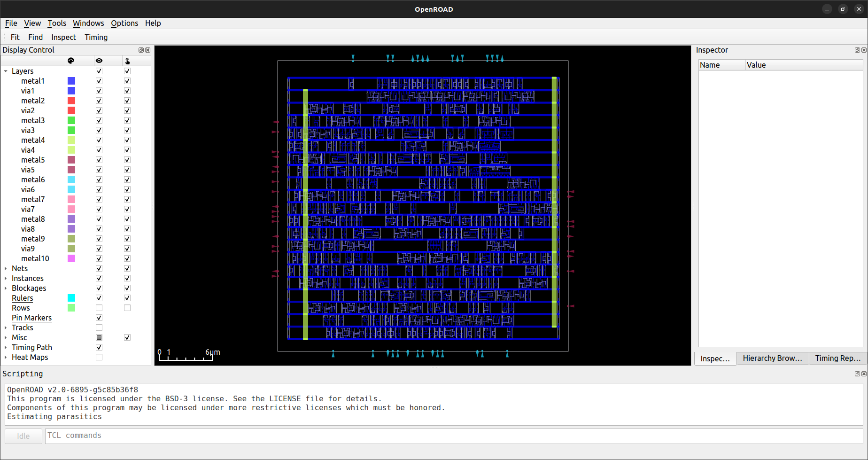
Task: Open the metal5 layer color swatch
Action: coord(71,160)
